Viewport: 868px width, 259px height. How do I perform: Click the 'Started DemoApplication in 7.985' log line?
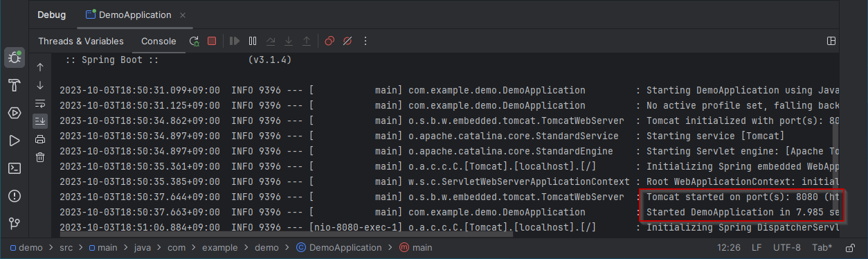(743, 213)
